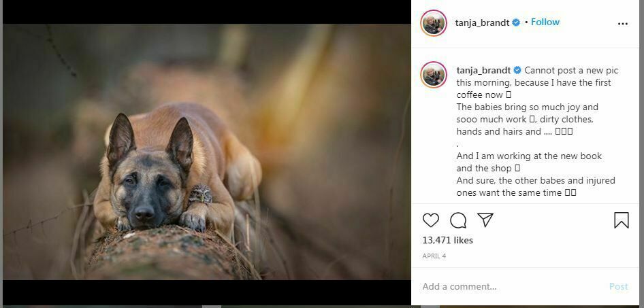Click the verified badge in the post header
This screenshot has width=644, height=308.
pyautogui.click(x=516, y=22)
